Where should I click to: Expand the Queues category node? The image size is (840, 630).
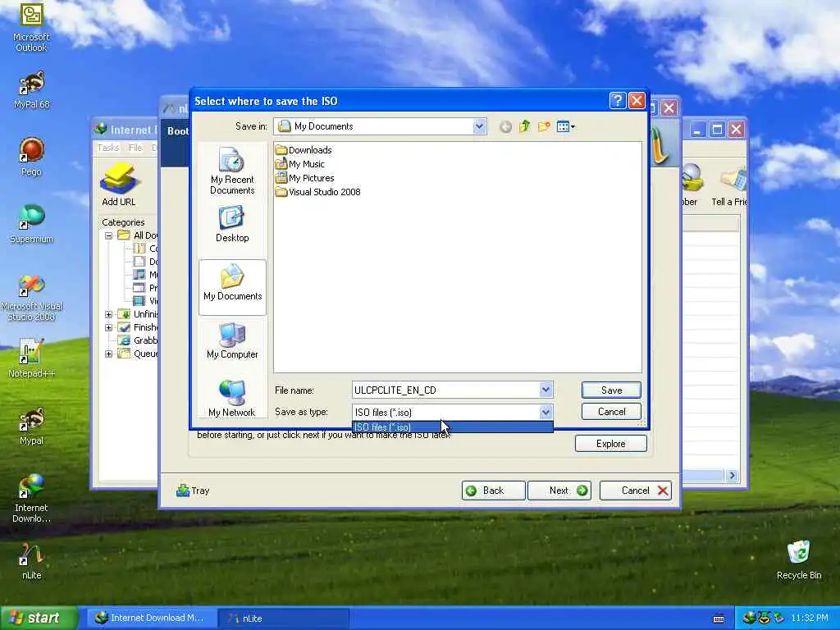109,354
